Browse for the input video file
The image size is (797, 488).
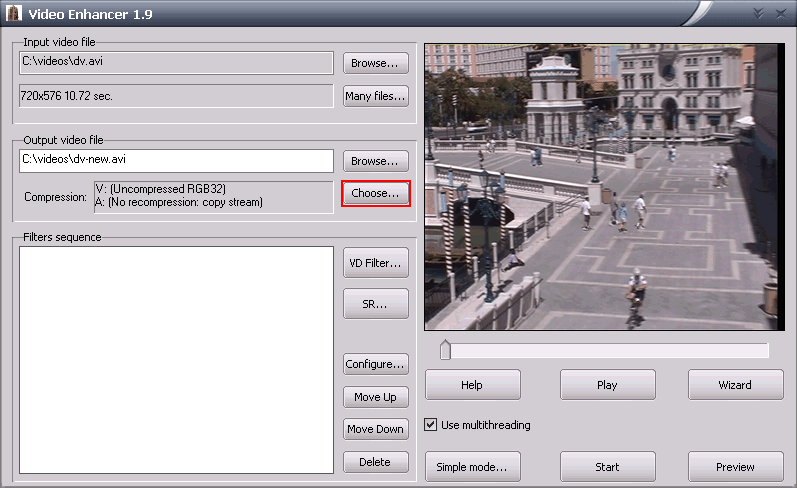[376, 63]
